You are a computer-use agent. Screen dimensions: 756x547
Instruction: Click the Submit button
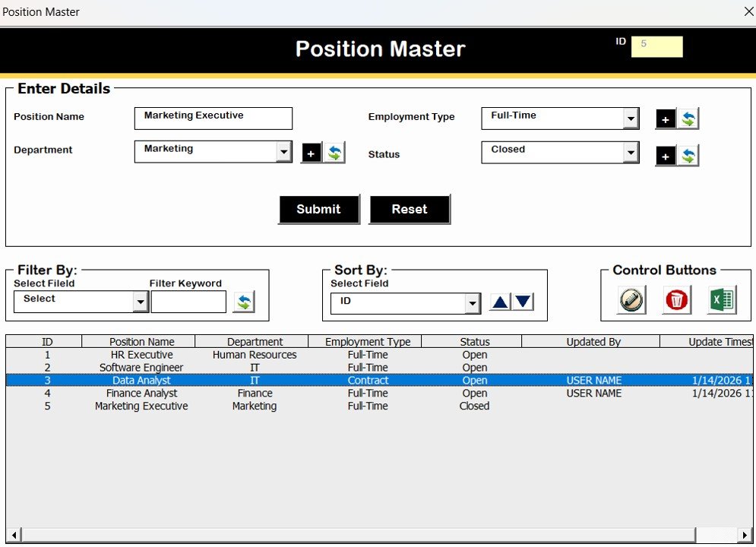[319, 209]
